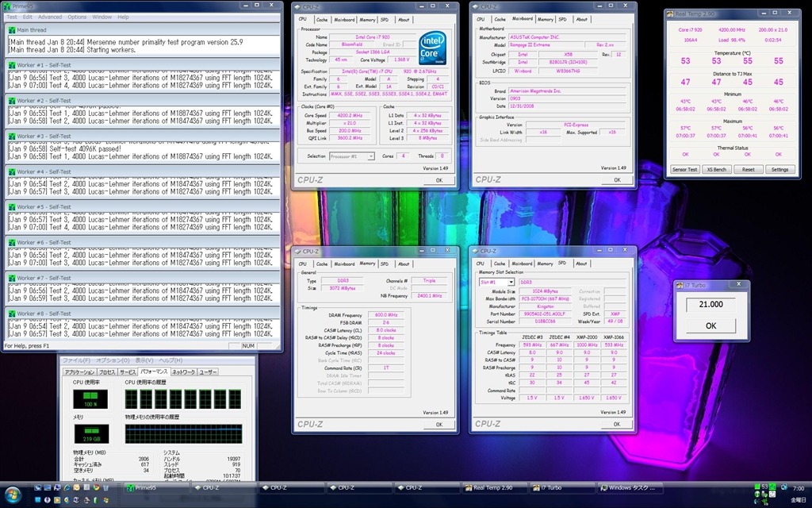812x508 pixels.
Task: Click the Prime95 title bar icon
Action: 7,6
